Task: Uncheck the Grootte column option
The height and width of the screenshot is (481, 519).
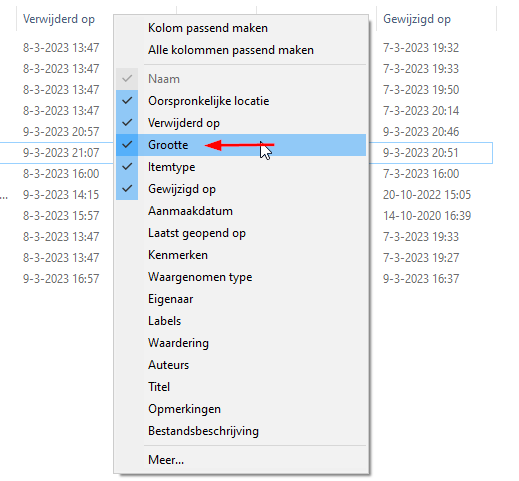Action: tap(241, 145)
